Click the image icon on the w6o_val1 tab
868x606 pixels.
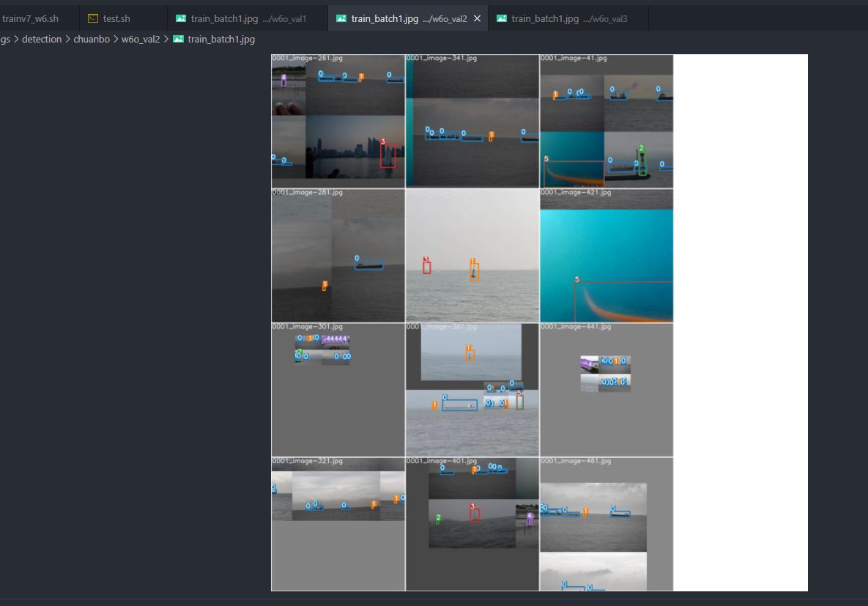point(181,18)
